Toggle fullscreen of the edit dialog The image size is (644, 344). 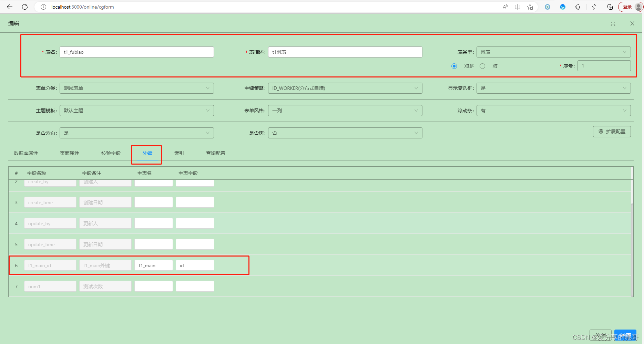[613, 24]
